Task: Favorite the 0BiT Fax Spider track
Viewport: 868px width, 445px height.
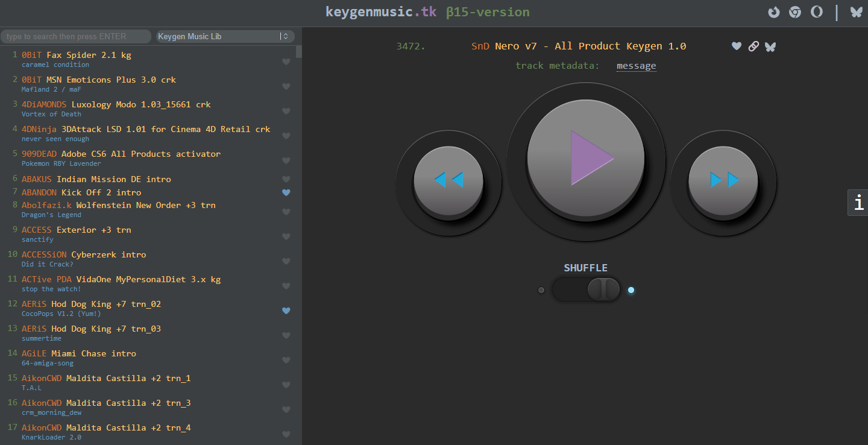Action: (286, 62)
